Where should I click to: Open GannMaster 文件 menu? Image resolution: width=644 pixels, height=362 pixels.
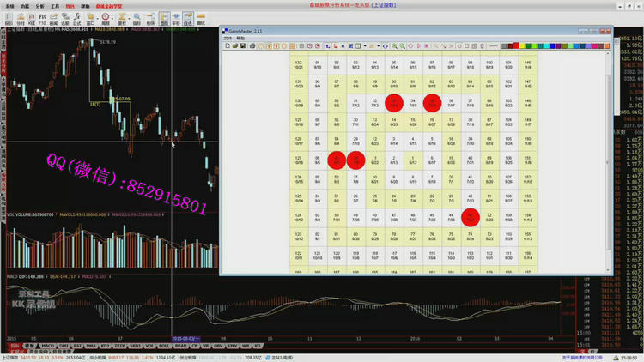point(228,38)
